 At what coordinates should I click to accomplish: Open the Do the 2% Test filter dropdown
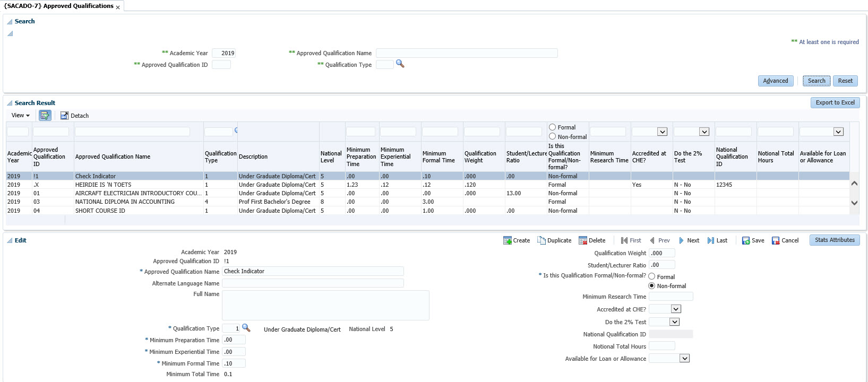704,132
